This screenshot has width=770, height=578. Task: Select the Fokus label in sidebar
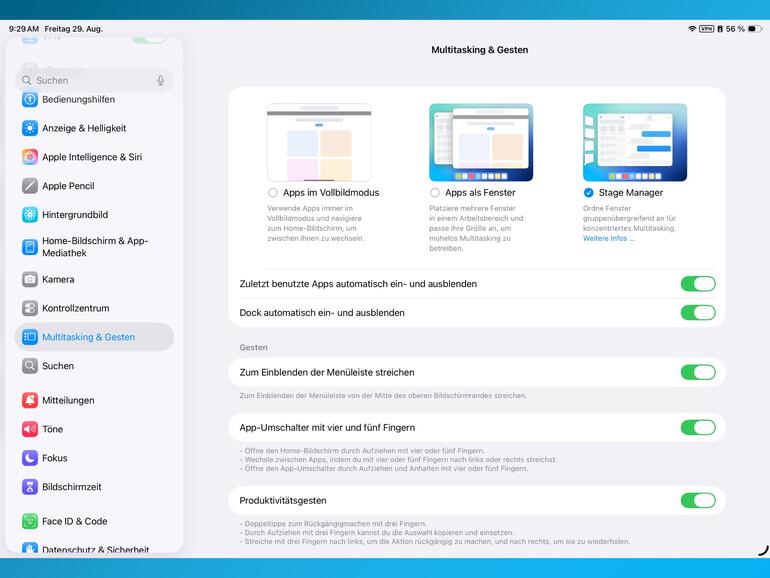coord(55,458)
